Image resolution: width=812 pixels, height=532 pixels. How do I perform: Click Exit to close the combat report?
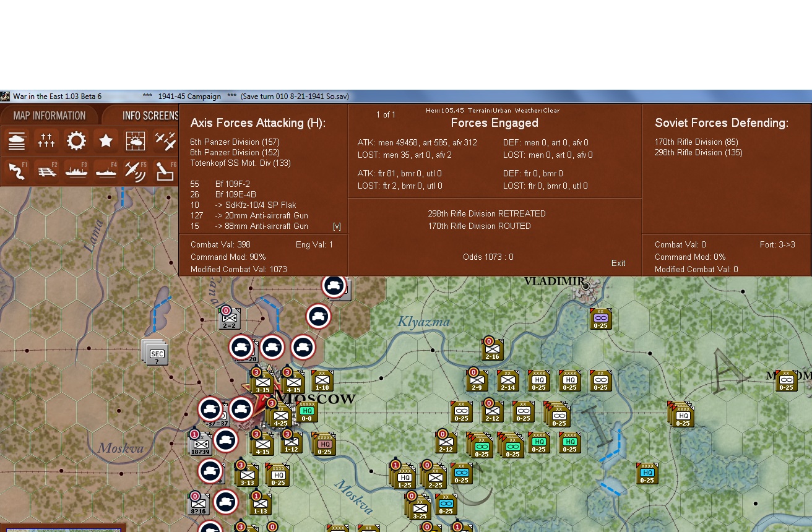click(x=618, y=263)
